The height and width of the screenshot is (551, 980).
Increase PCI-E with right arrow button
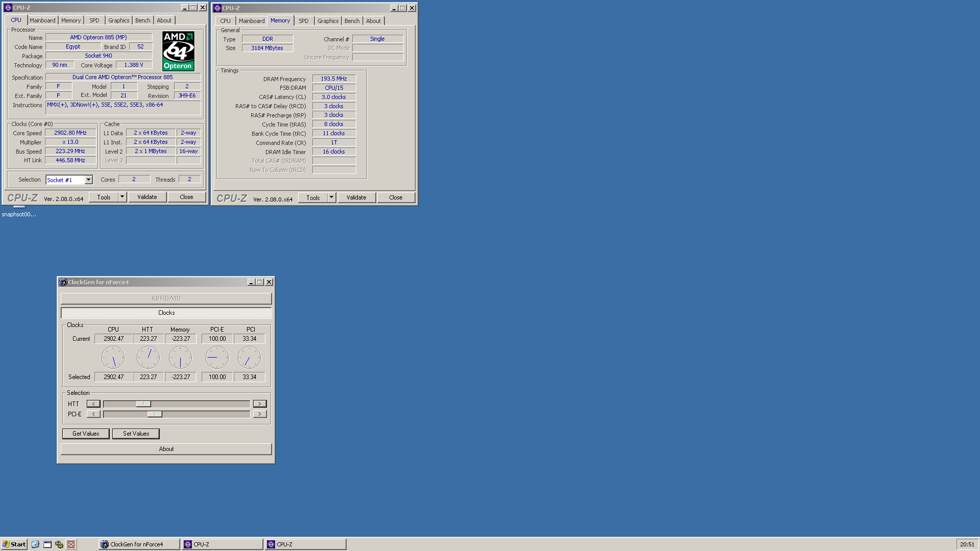pos(260,414)
